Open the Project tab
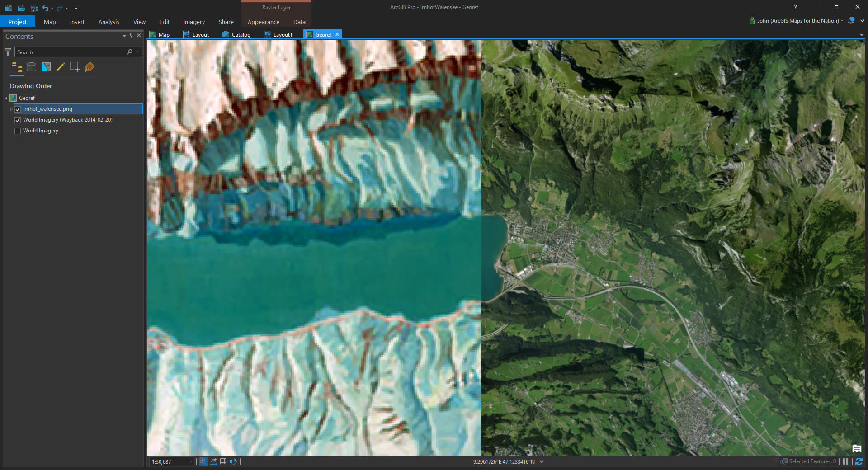The image size is (868, 470). (18, 22)
